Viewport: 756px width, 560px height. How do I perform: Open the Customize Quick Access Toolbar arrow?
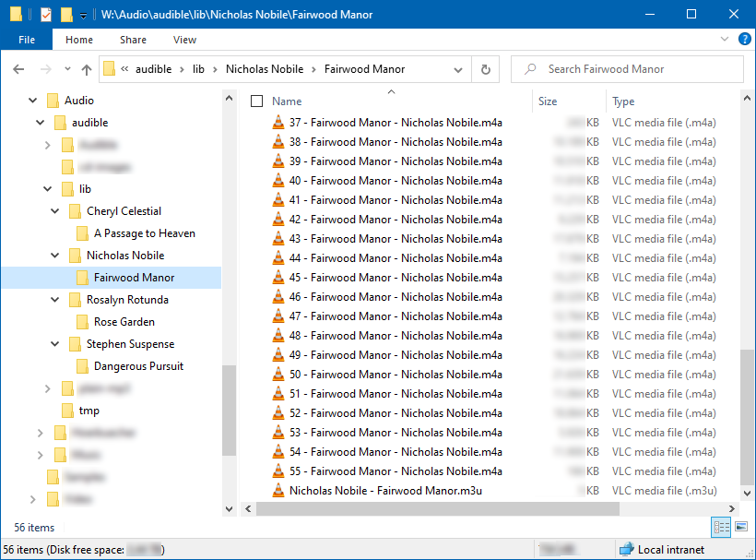click(x=83, y=16)
